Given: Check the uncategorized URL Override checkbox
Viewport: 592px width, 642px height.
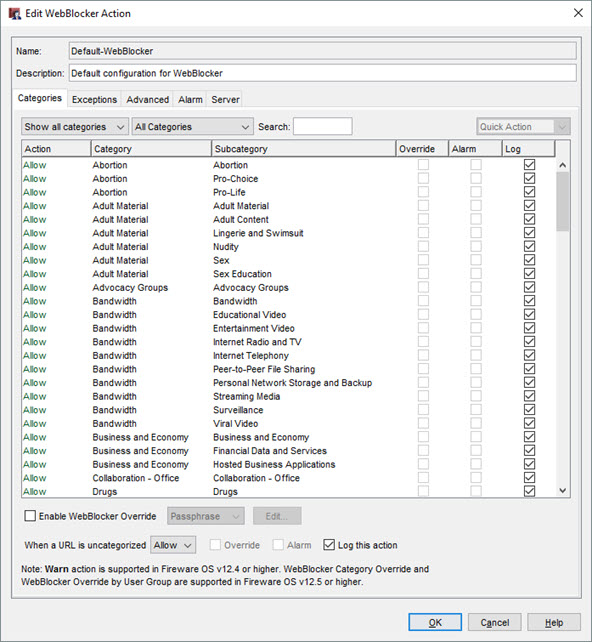Looking at the screenshot, I should (215, 545).
